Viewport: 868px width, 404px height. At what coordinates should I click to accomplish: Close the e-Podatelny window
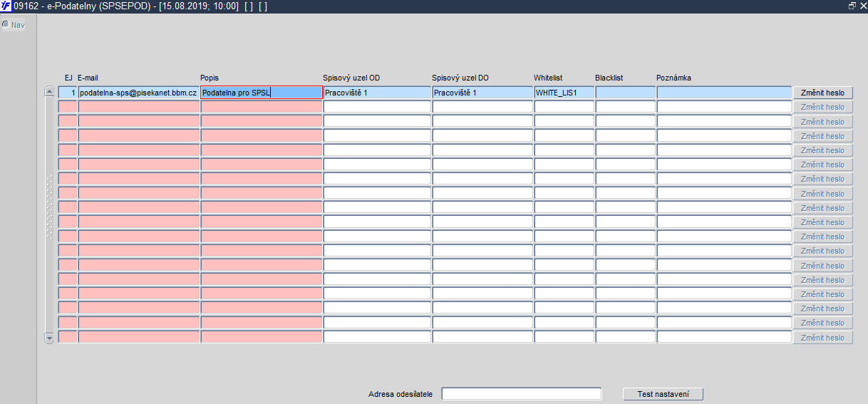[x=862, y=6]
